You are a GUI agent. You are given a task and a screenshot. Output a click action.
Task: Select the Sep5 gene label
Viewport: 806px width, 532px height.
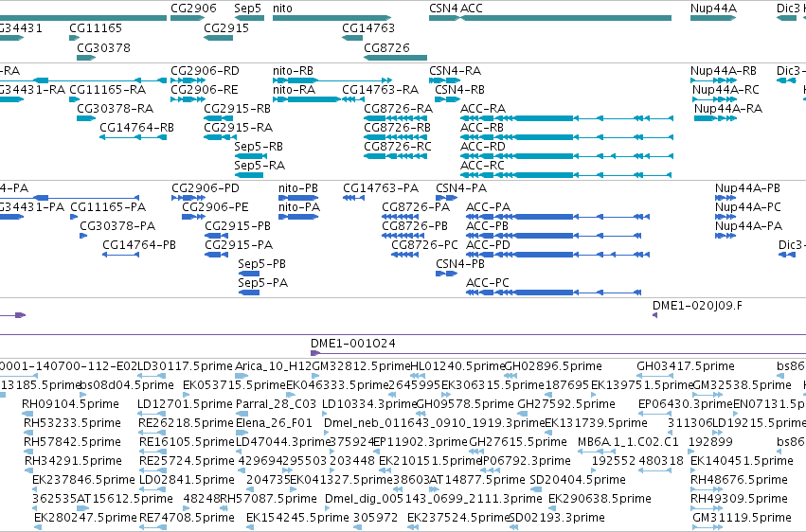point(248,9)
